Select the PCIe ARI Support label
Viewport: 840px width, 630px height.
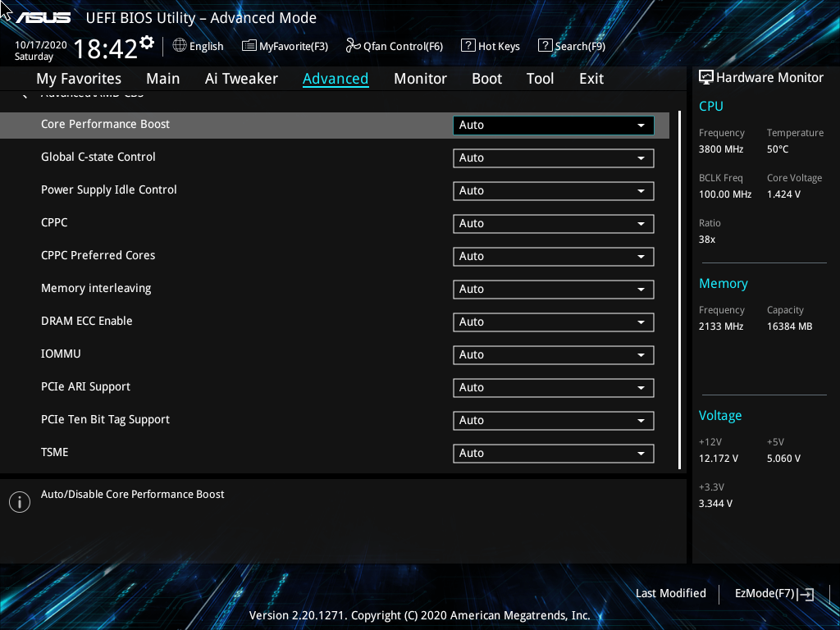click(85, 387)
